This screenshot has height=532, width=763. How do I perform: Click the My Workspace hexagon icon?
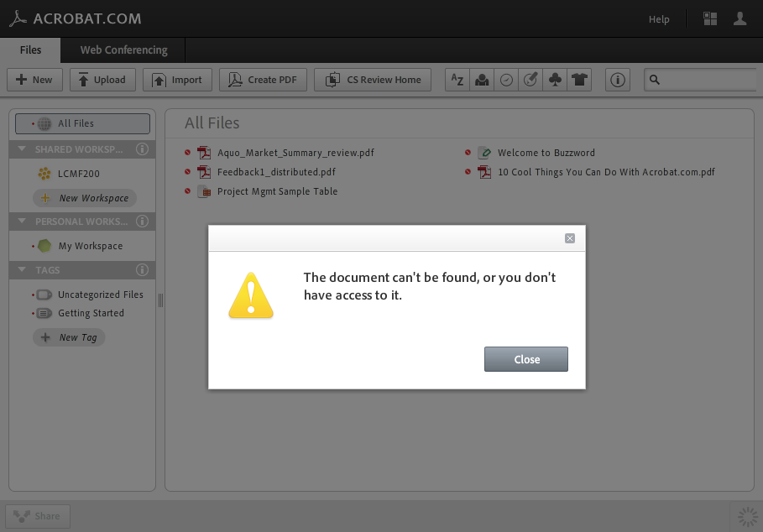click(44, 246)
